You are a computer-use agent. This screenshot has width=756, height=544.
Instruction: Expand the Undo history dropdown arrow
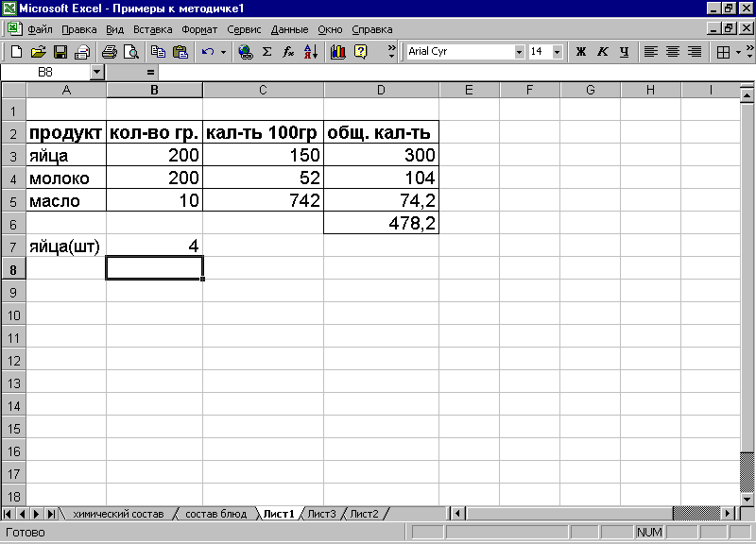click(223, 52)
